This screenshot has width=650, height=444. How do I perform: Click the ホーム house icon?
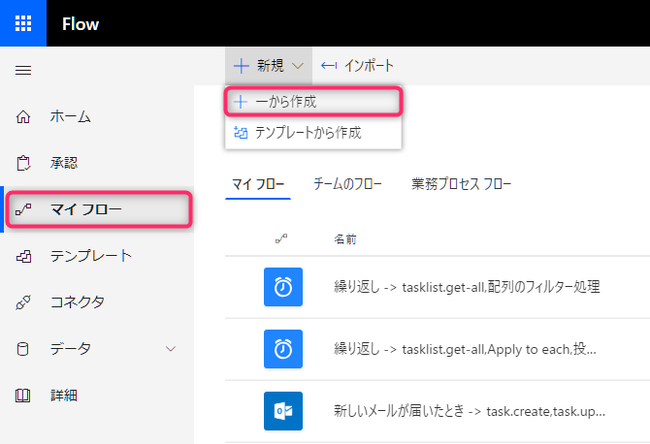coord(23,117)
